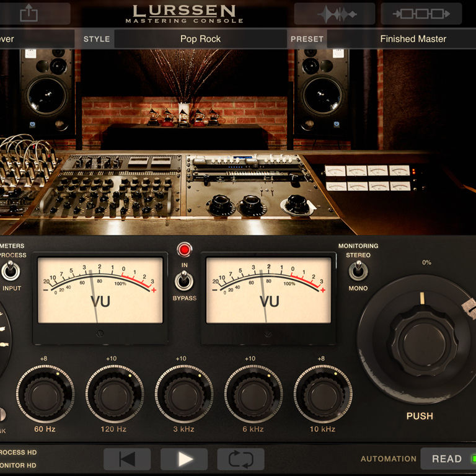Click the 0% push value readout
This screenshot has height=476, width=476.
426,262
